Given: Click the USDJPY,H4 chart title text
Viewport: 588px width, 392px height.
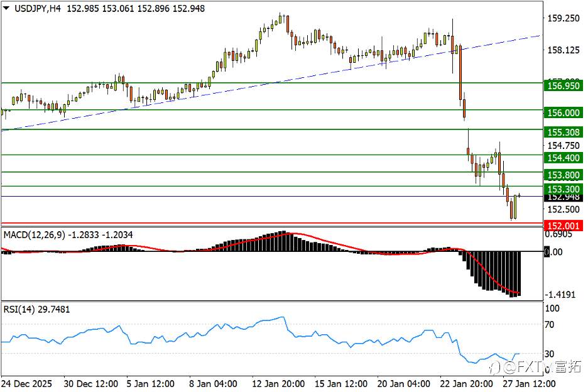Looking at the screenshot, I should click(x=38, y=8).
